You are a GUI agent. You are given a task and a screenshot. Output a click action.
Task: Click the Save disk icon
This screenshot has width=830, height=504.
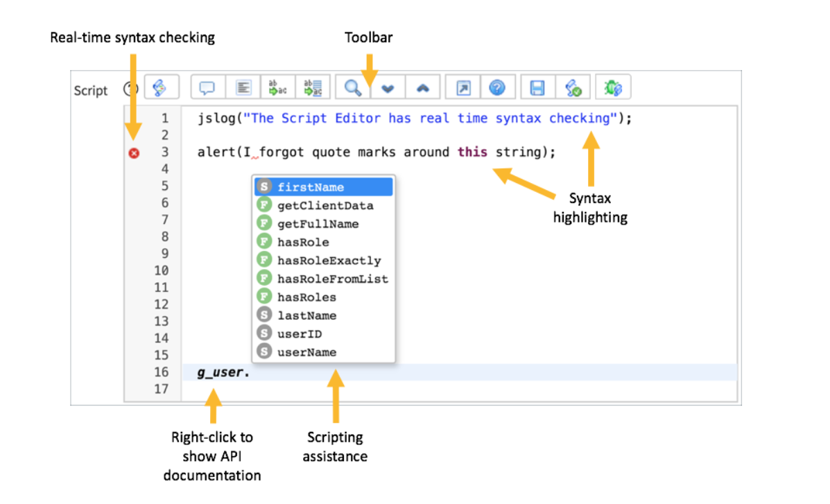[x=537, y=87]
